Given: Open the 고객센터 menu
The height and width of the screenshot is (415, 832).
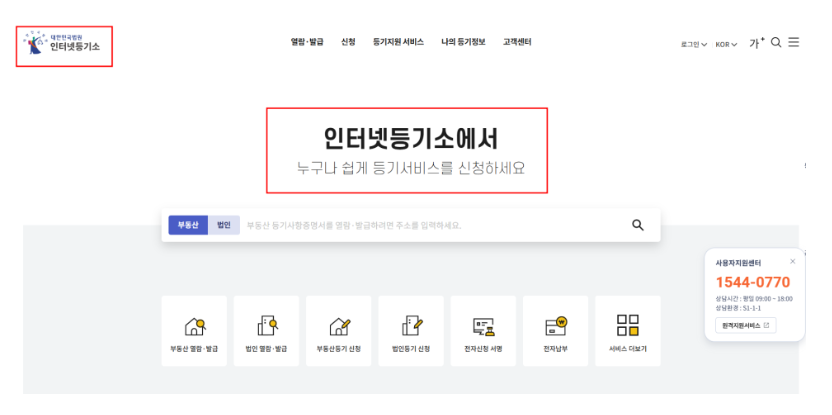Looking at the screenshot, I should coord(517,42).
